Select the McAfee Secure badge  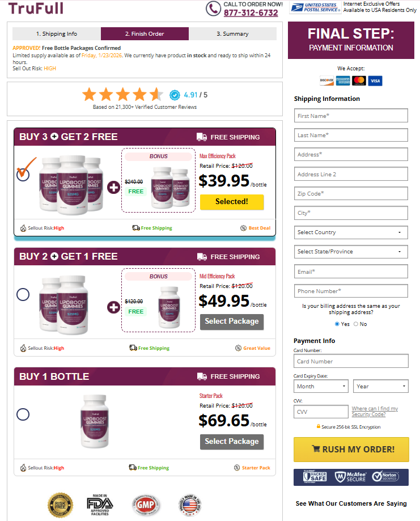(x=350, y=477)
